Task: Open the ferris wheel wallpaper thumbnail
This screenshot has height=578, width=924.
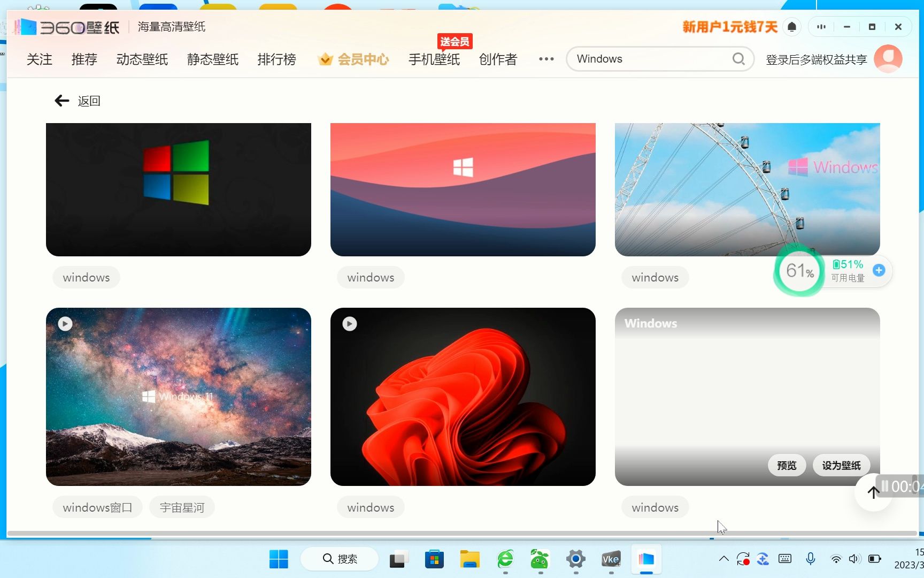Action: click(x=748, y=189)
